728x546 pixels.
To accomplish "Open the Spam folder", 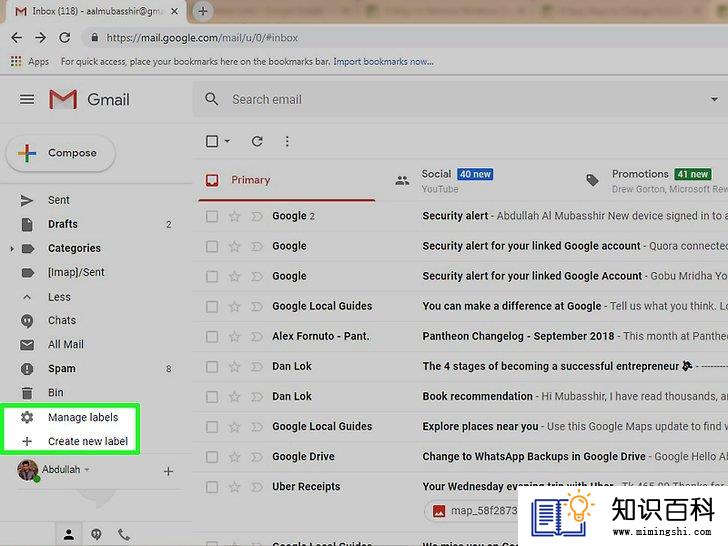I will (x=61, y=369).
